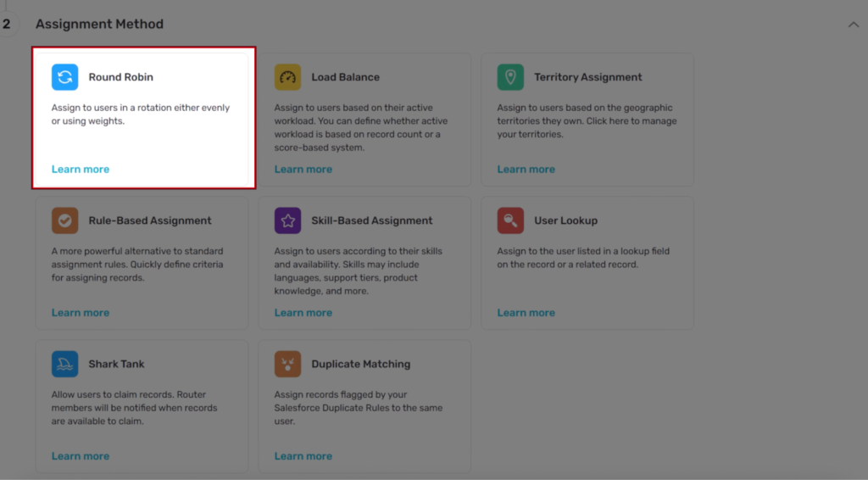Screen dimensions: 868x480
Task: Select the Assignment Method section heading
Action: click(x=99, y=25)
